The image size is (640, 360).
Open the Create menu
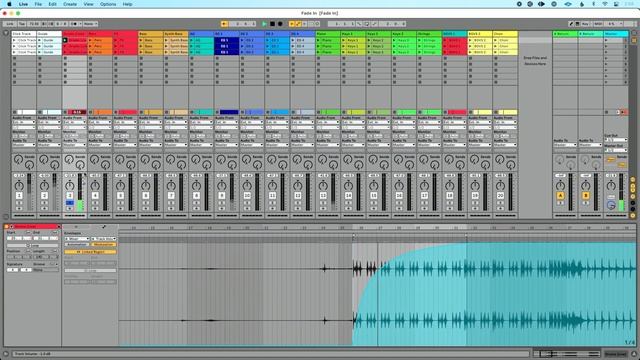tap(70, 4)
